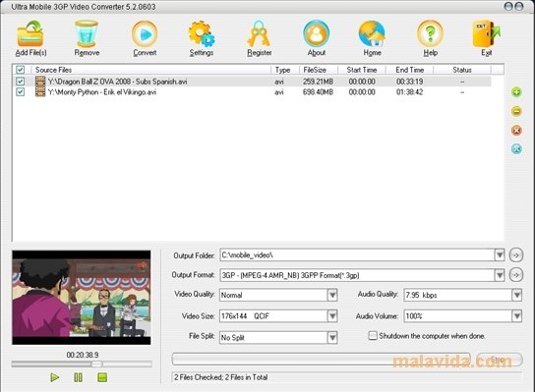Click the first title bar window button
Image resolution: width=535 pixels, height=392 pixels.
tap(508, 7)
